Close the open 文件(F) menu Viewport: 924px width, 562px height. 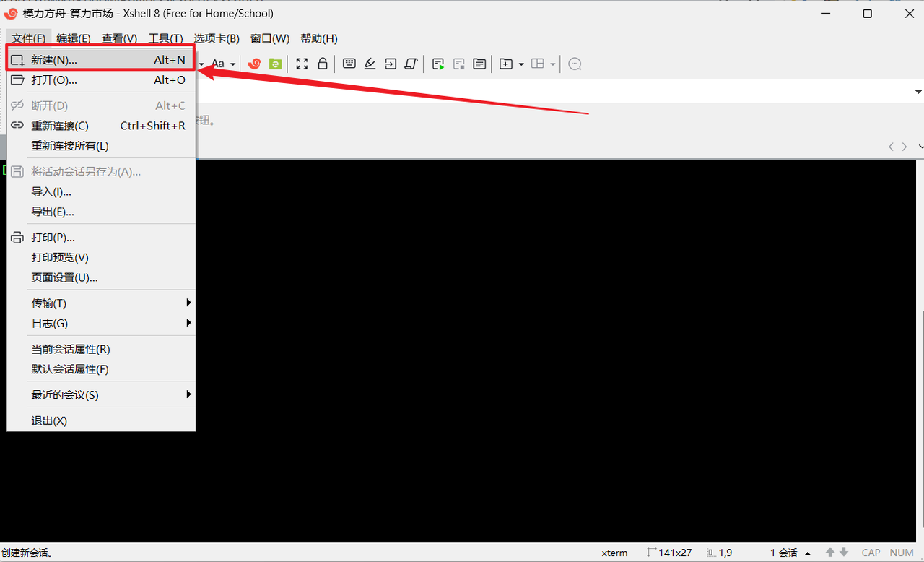pyautogui.click(x=29, y=38)
